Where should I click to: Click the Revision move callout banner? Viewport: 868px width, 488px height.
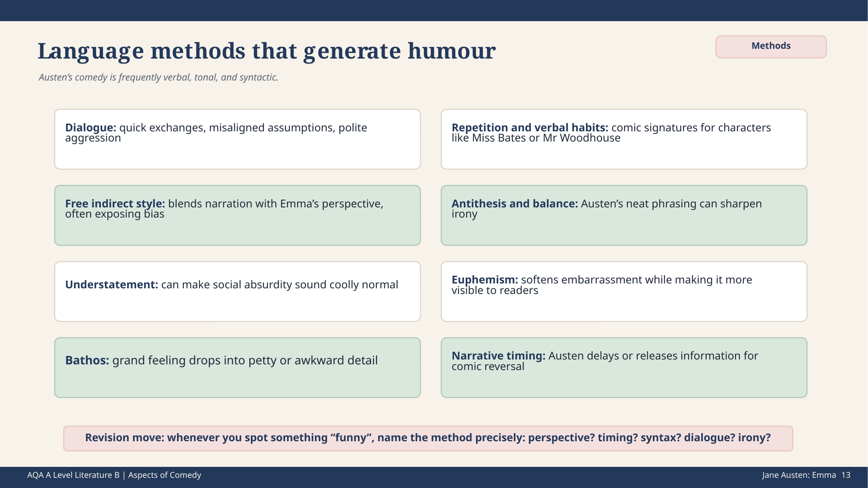(x=428, y=438)
